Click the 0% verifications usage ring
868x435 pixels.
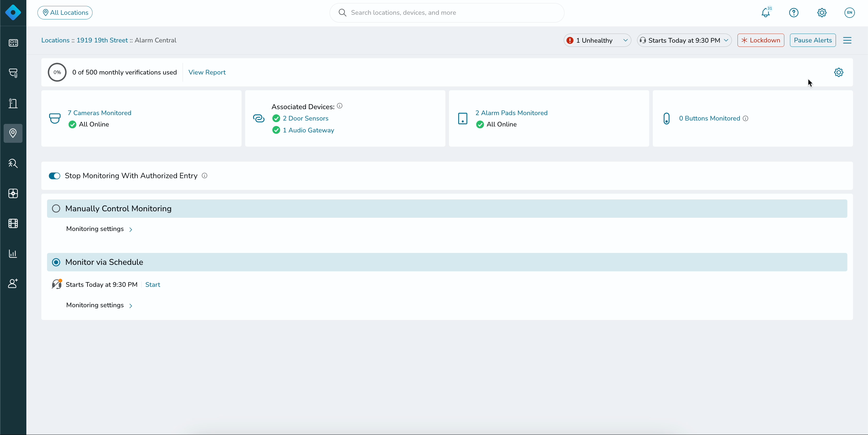click(57, 72)
